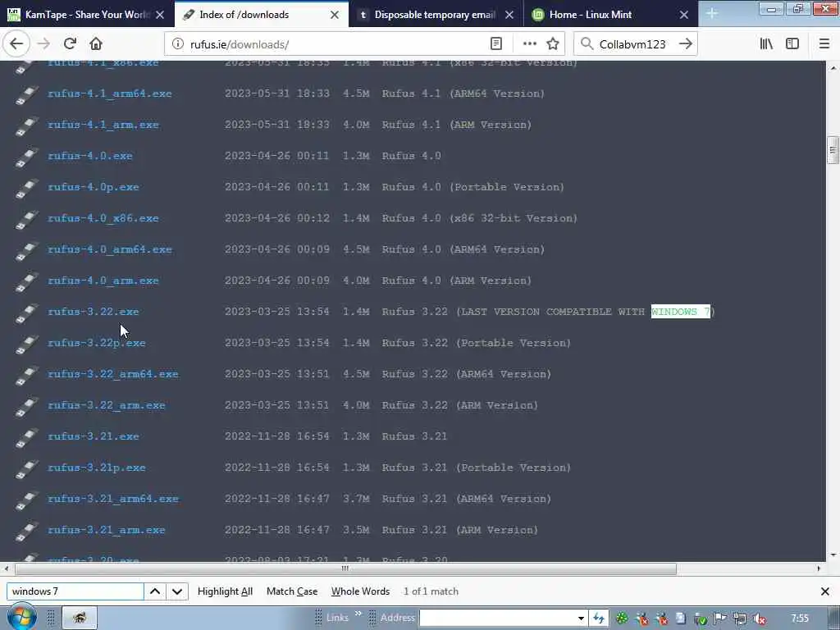This screenshot has height=630, width=840.
Task: Open page actions three-dot menu
Action: pos(529,44)
